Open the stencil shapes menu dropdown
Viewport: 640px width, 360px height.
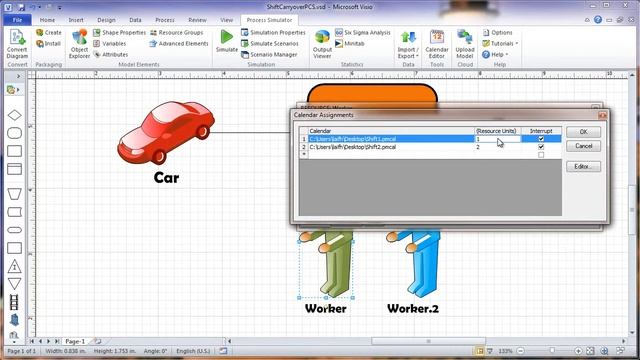coord(13,89)
